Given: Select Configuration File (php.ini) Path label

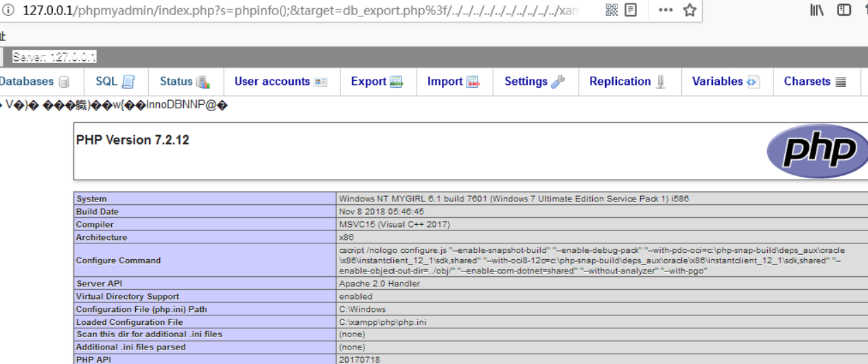Looking at the screenshot, I should [141, 309].
